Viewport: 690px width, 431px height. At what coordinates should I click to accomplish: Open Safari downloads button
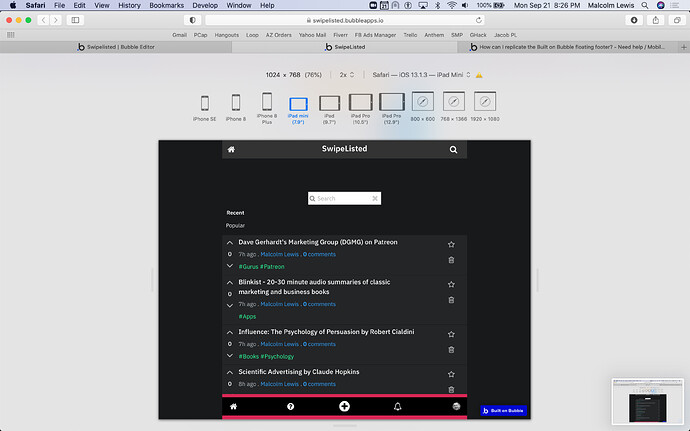tap(634, 20)
